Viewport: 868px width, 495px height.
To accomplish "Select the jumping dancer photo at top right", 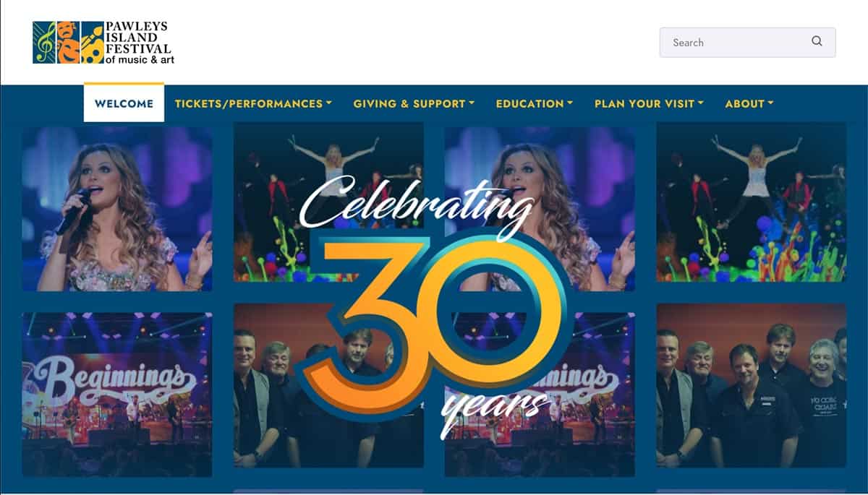I will coord(751,202).
